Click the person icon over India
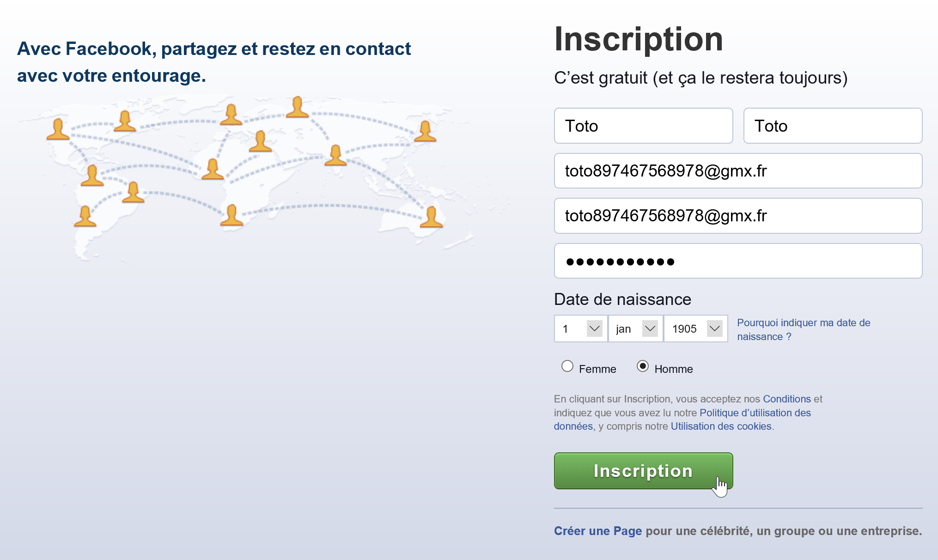Image resolution: width=938 pixels, height=560 pixels. tap(335, 155)
